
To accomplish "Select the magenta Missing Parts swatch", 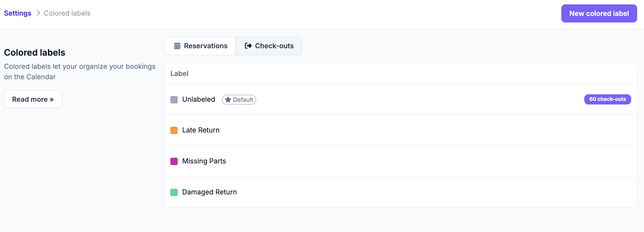I will tap(174, 161).
